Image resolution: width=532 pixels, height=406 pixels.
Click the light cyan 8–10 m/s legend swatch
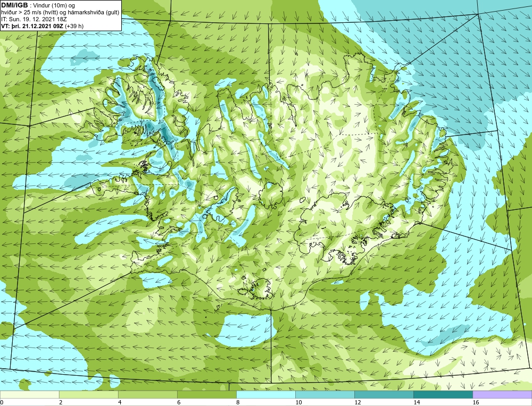266,394
